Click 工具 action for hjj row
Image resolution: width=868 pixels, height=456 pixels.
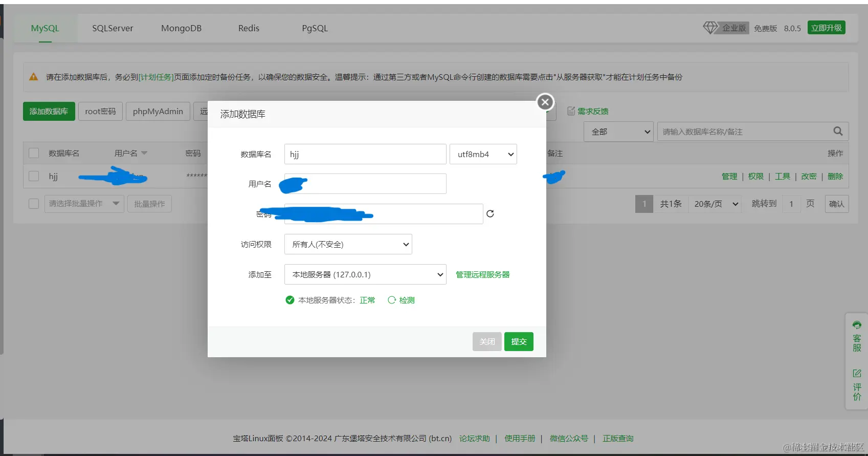[783, 176]
